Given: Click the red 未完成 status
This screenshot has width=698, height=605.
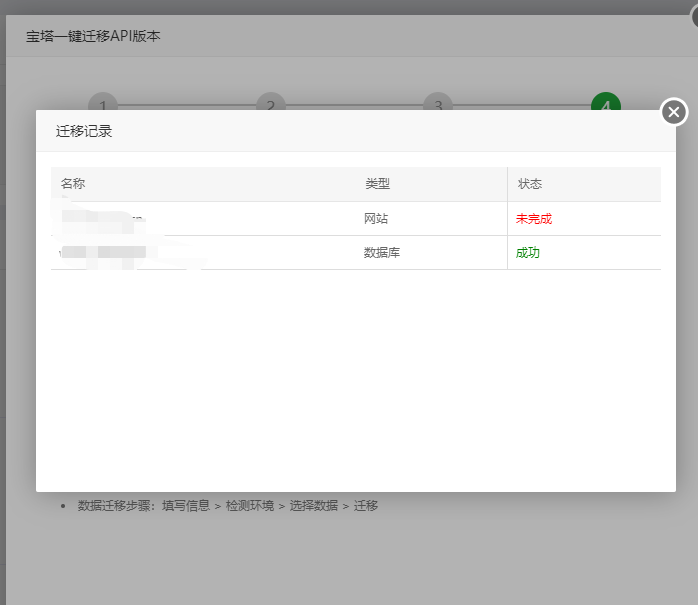Looking at the screenshot, I should coord(533,219).
